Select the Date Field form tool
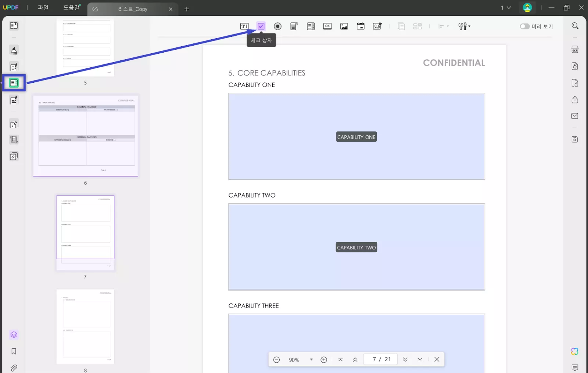The width and height of the screenshot is (588, 373). coord(361,26)
